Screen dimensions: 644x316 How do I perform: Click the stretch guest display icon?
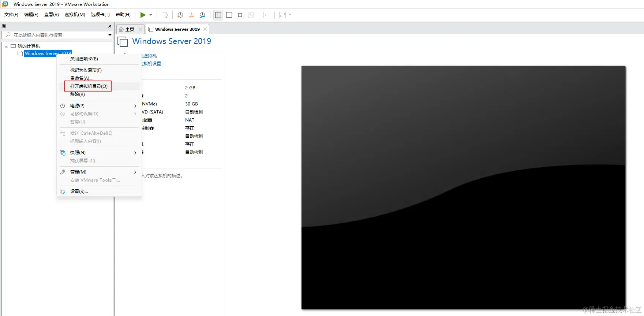pos(282,15)
